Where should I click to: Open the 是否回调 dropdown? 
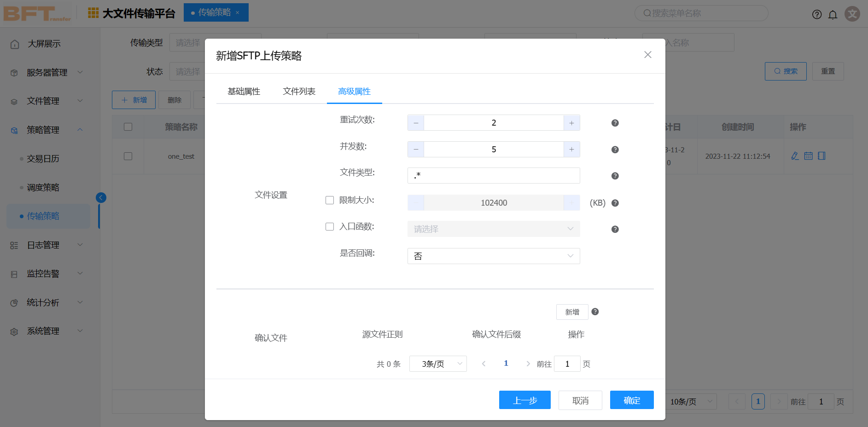click(493, 256)
